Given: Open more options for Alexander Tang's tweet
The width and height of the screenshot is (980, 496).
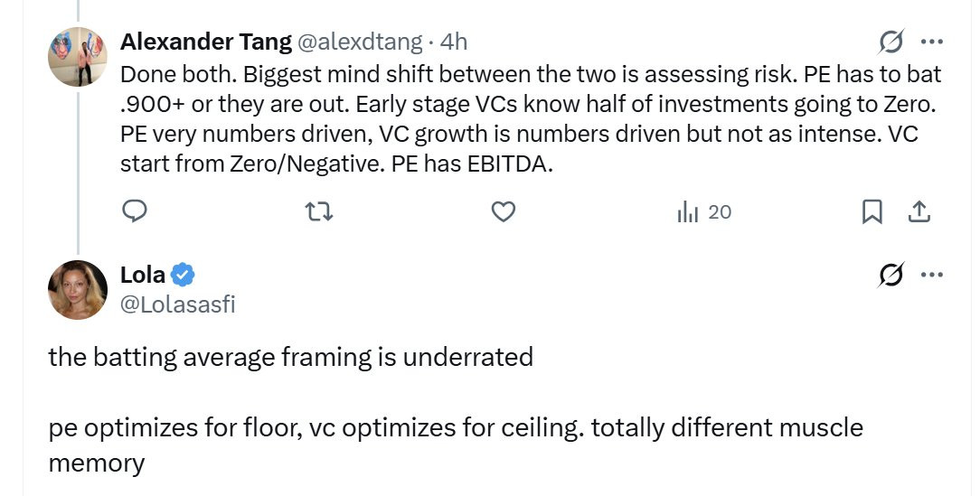Looking at the screenshot, I should [931, 42].
